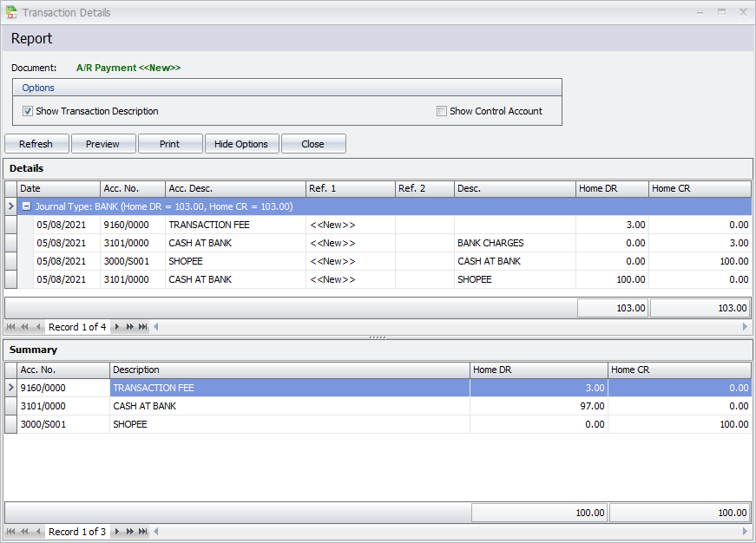Enable Show Control Account checkbox
756x543 pixels.
pyautogui.click(x=442, y=111)
